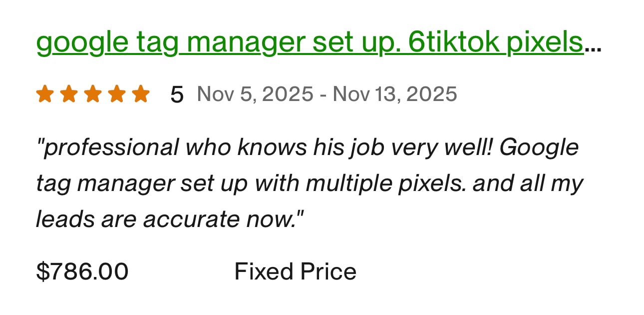Viewport: 644px width, 315px height.
Task: Click the $786.00 amount
Action: coord(82,271)
